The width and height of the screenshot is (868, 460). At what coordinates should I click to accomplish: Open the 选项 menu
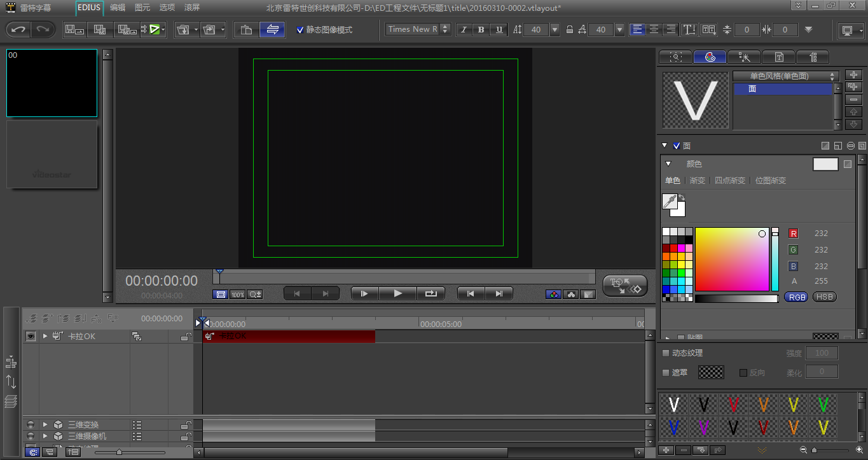pos(167,8)
